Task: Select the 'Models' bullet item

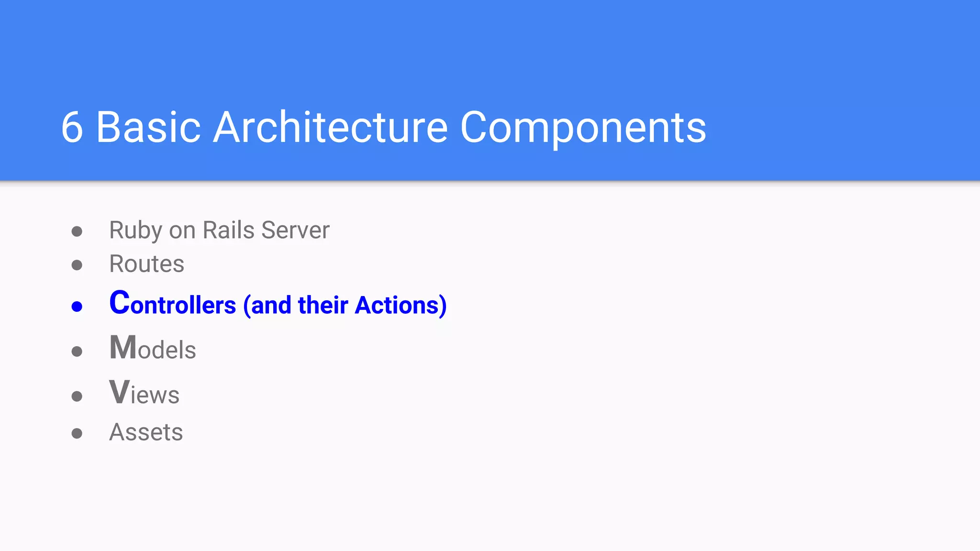Action: [153, 348]
